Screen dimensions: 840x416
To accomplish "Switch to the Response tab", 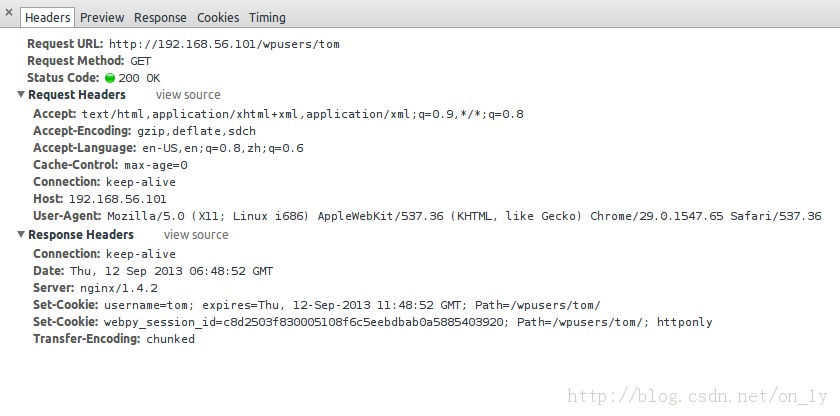I will coord(160,17).
